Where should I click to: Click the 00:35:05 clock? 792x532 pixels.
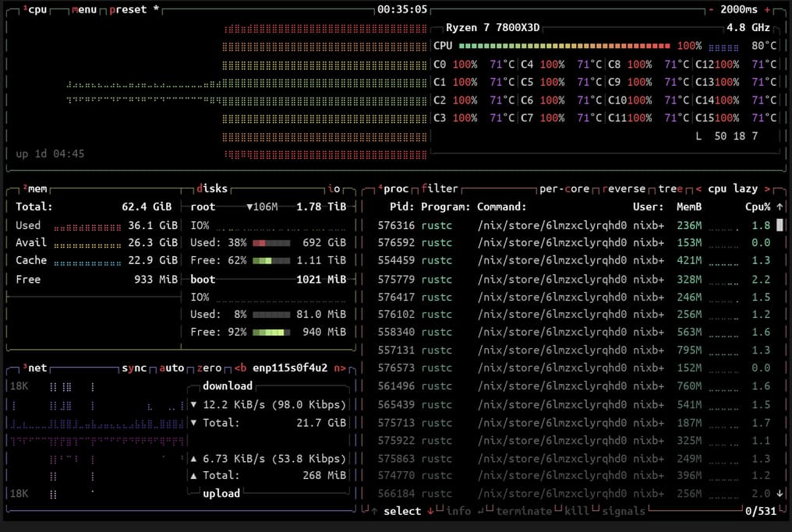tap(402, 9)
